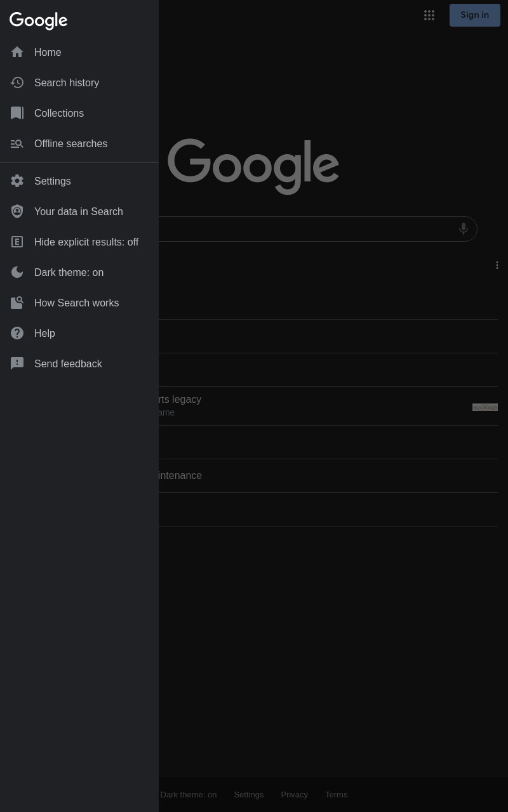Click Your data in Search shield icon
The image size is (508, 812).
click(17, 211)
